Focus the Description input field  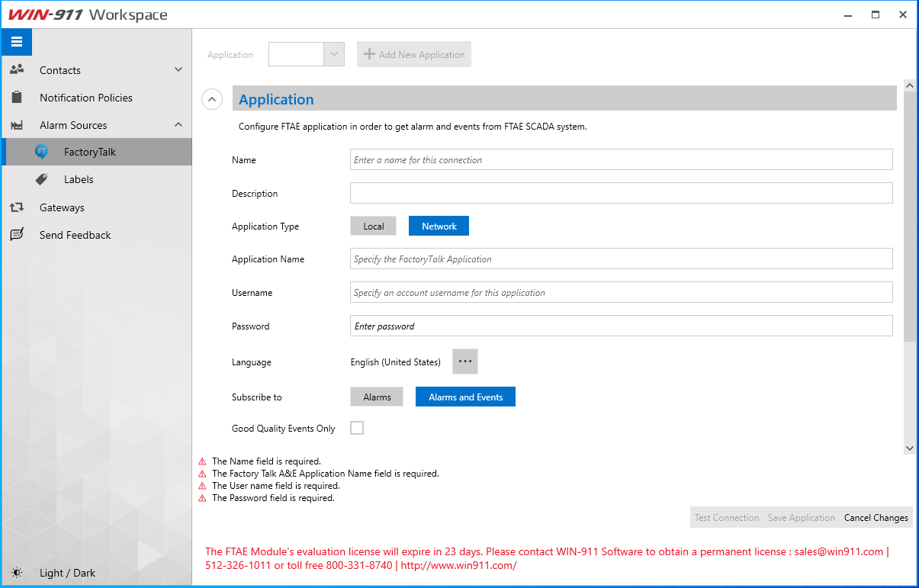tap(622, 193)
